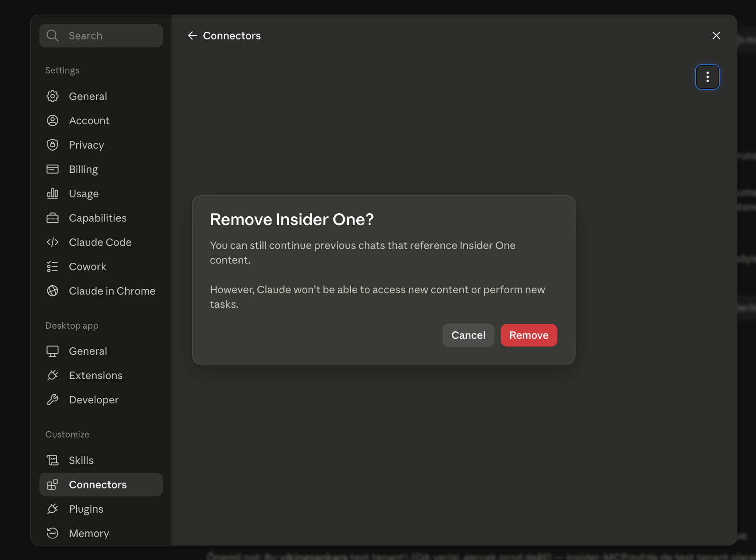Image resolution: width=756 pixels, height=560 pixels.
Task: Open the three-dot more options menu
Action: coord(707,77)
